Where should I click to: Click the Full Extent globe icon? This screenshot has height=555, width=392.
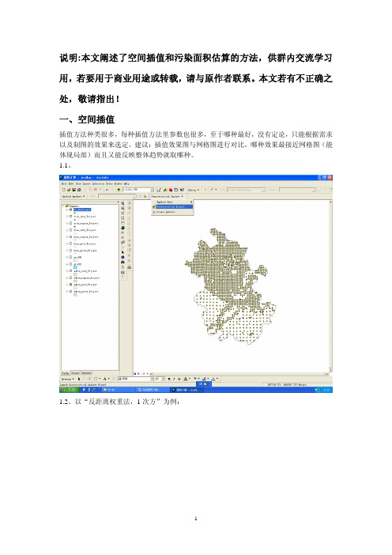click(122, 228)
